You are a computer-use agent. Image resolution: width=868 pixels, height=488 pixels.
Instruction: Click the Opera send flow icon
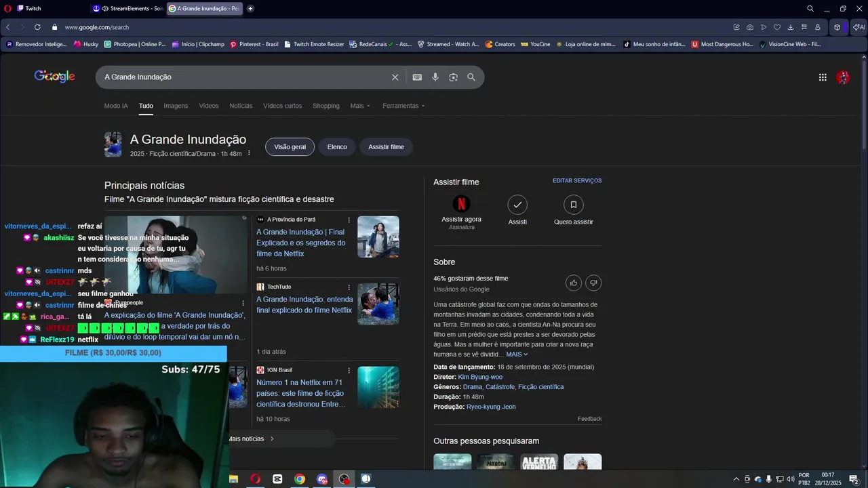click(764, 27)
